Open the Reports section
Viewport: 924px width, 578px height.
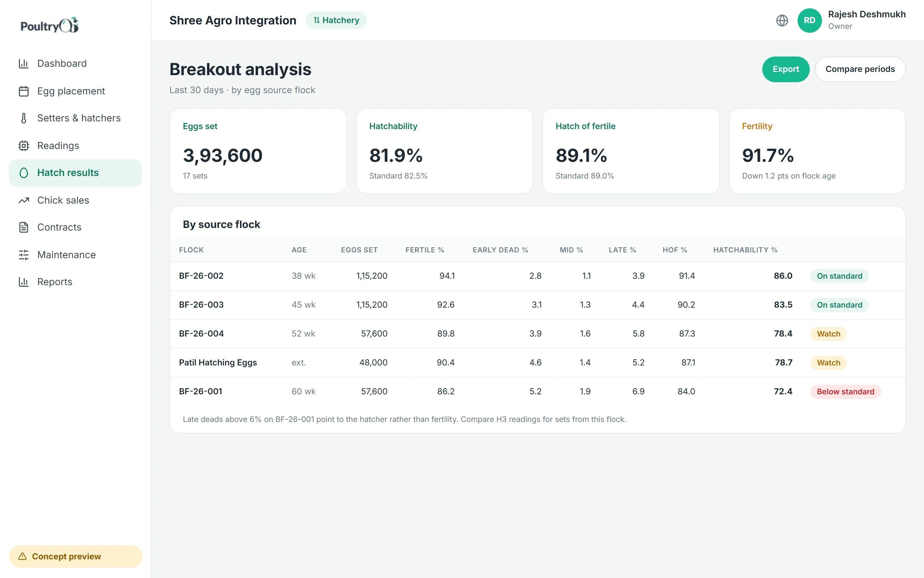click(75, 282)
